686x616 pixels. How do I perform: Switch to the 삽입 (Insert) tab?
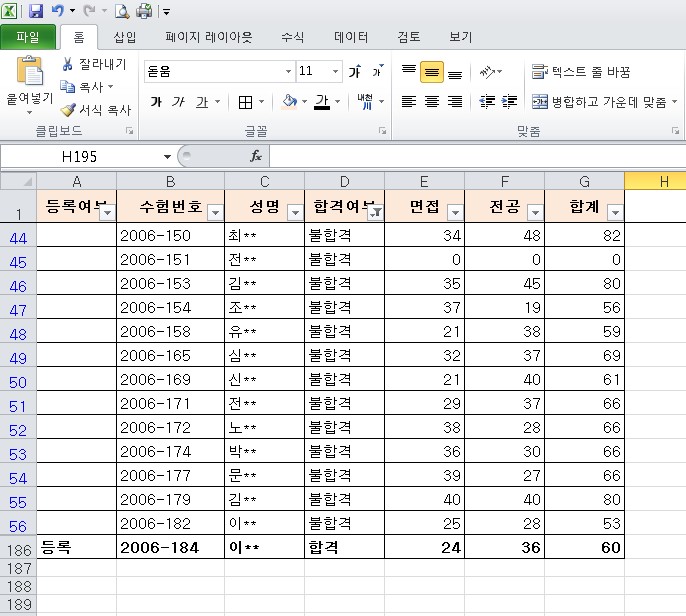(125, 37)
